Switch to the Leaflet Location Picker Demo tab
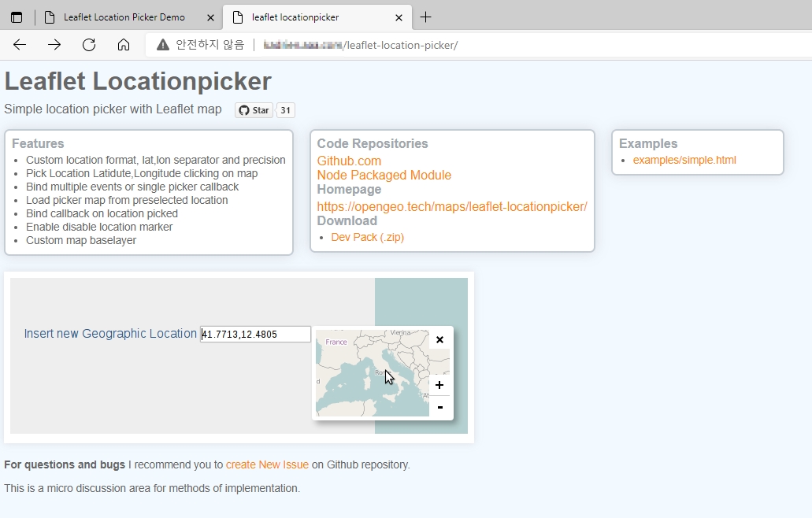Screen dimensions: 812x518 [124, 17]
